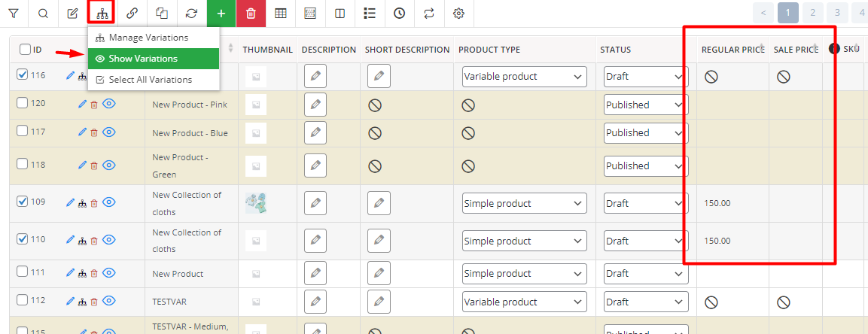Open status dropdown for product ID 120
Screen dimensions: 868x334
645,105
